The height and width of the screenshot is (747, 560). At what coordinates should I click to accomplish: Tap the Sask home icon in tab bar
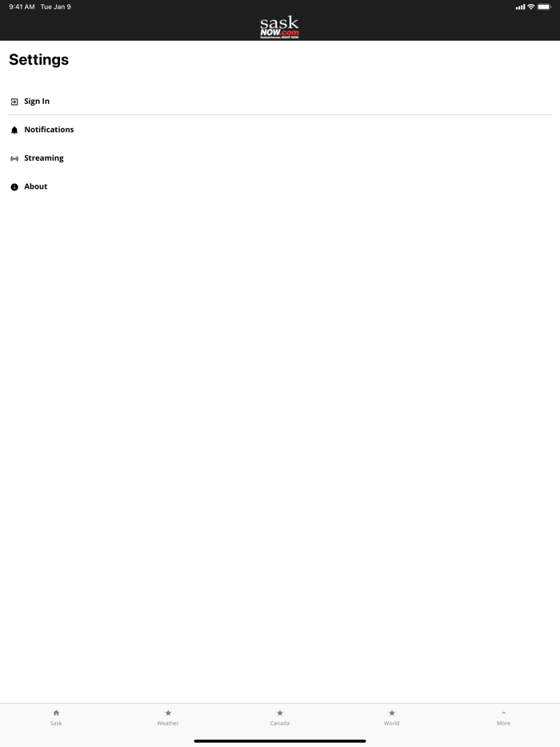click(x=56, y=713)
